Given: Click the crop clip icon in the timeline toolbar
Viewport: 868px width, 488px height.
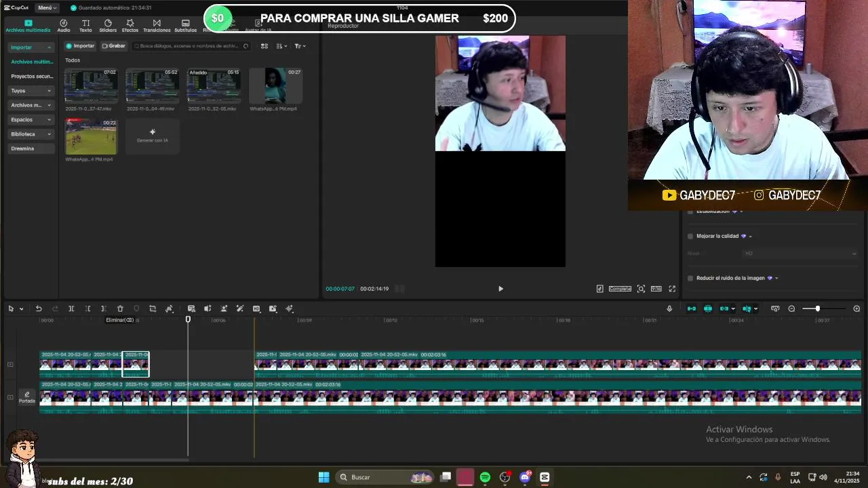Looking at the screenshot, I should [153, 309].
